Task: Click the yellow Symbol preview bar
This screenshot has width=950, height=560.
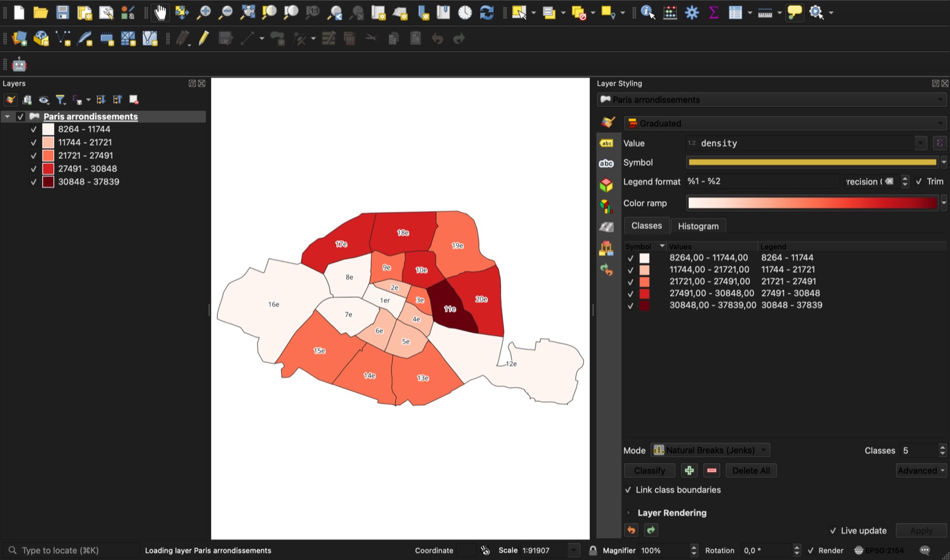Action: 812,162
